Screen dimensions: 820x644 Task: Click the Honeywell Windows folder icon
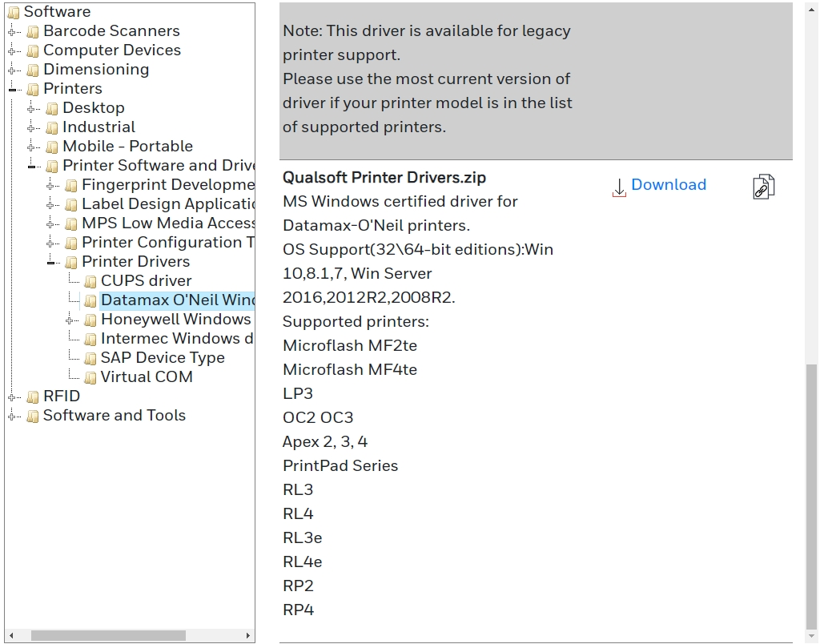click(91, 320)
